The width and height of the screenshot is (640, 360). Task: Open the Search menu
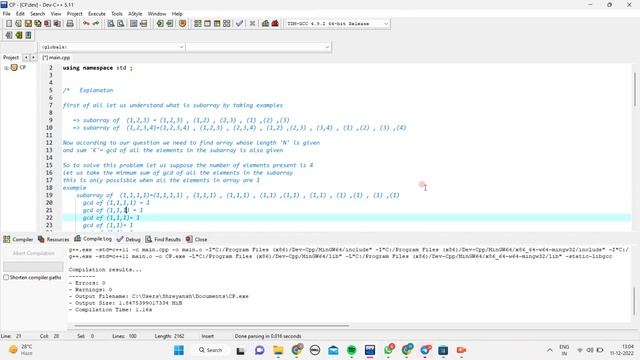click(x=37, y=14)
